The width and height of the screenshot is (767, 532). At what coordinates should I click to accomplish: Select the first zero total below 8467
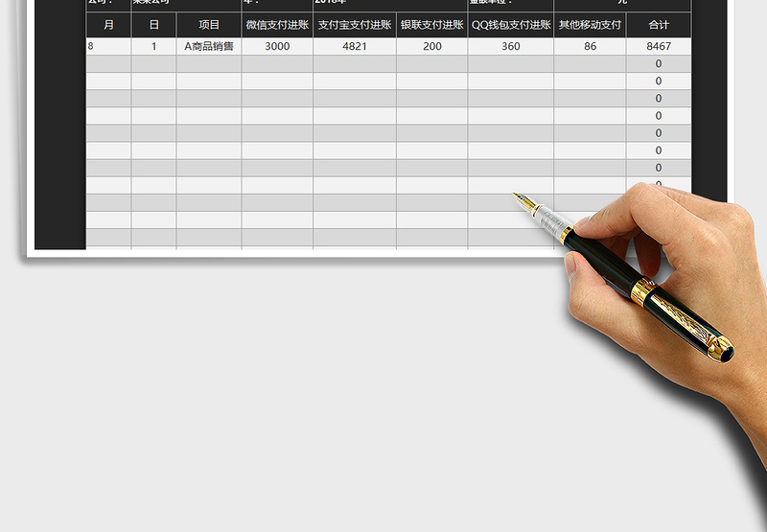[x=659, y=63]
